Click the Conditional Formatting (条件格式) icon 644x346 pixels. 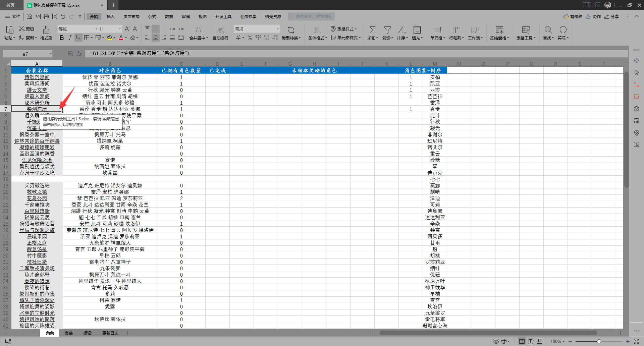317,30
